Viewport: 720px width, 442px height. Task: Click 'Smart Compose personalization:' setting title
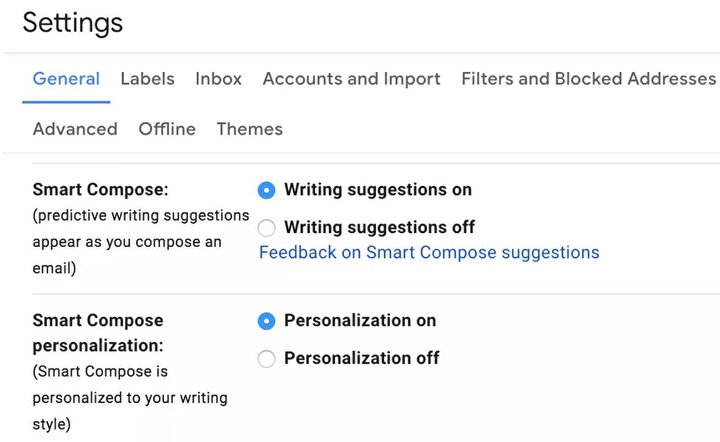[x=98, y=333]
